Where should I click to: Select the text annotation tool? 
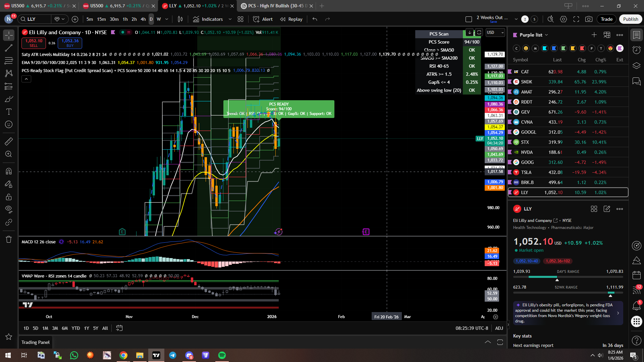[x=9, y=112]
